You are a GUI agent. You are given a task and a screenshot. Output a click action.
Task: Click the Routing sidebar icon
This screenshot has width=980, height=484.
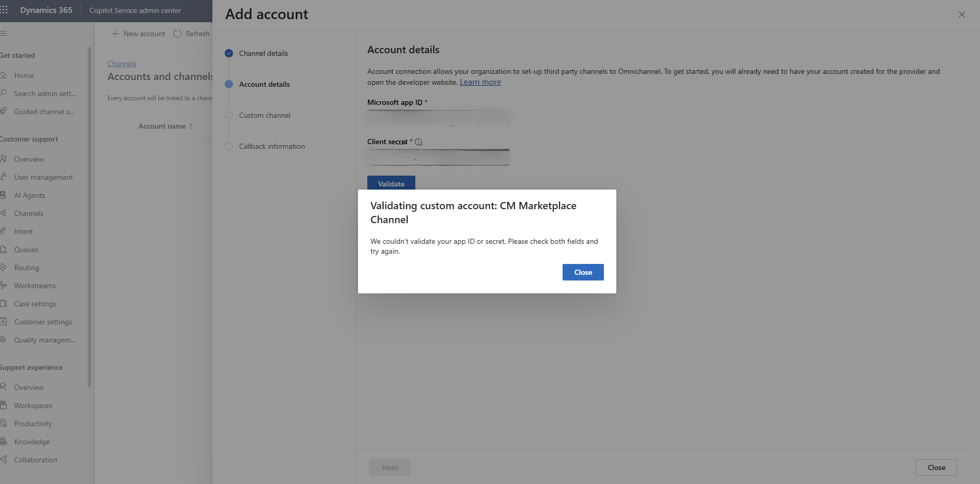tap(3, 268)
